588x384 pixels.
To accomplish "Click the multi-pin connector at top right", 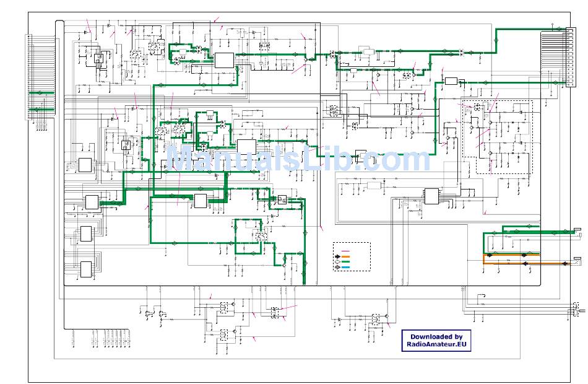I will 553,59.
